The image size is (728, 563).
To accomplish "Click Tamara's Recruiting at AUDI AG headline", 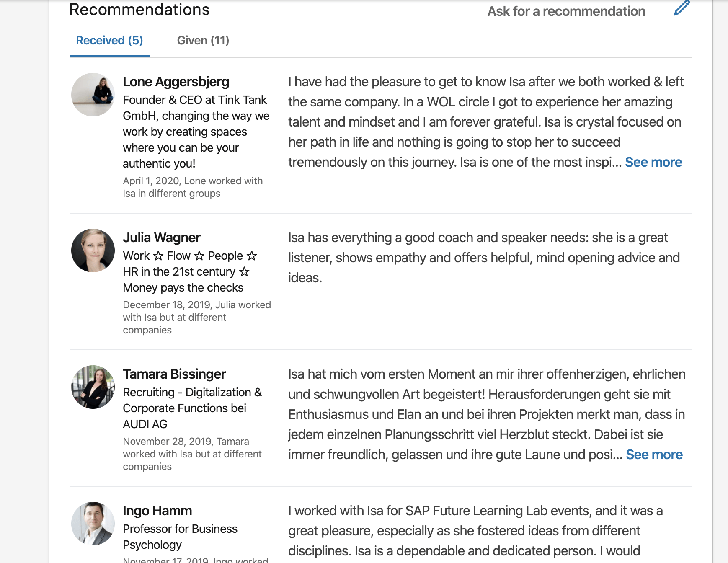I will click(x=192, y=408).
